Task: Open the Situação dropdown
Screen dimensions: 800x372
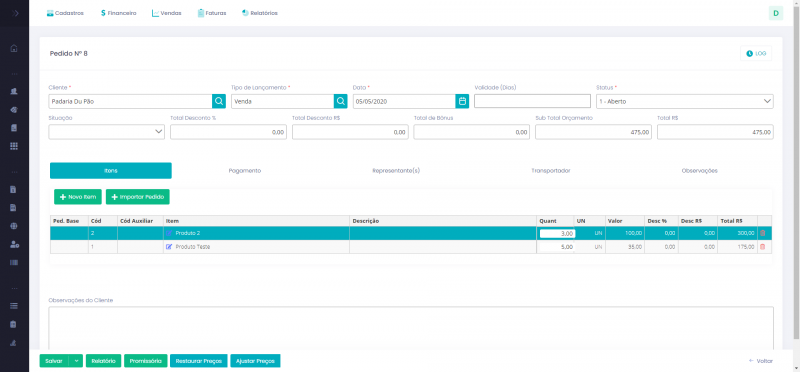Action: [x=107, y=132]
